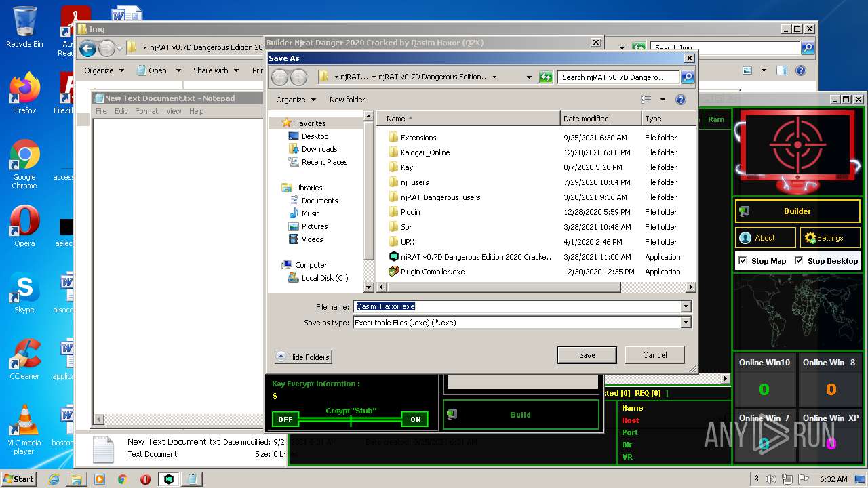
Task: Launch Google Chrome desktop shortcut
Action: (24, 164)
